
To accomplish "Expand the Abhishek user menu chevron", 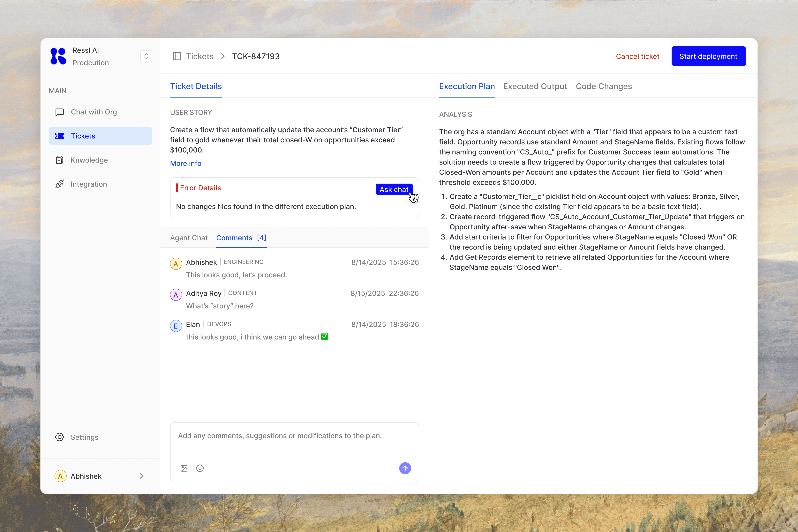I will tap(141, 476).
